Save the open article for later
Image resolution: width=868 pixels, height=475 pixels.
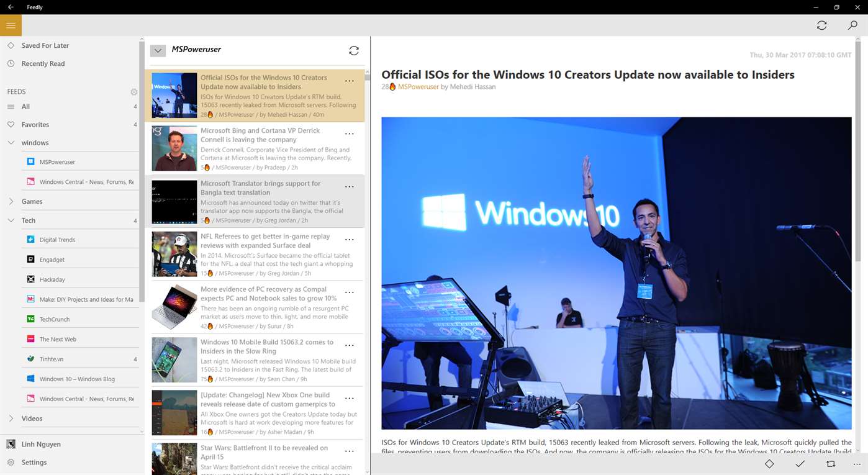tap(769, 463)
